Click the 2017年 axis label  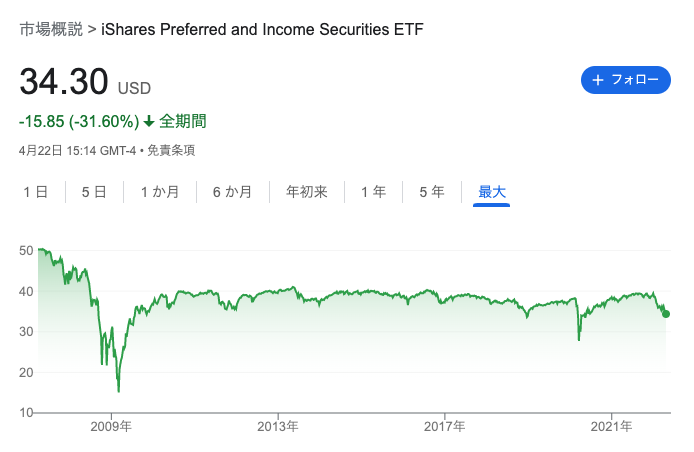pyautogui.click(x=444, y=426)
